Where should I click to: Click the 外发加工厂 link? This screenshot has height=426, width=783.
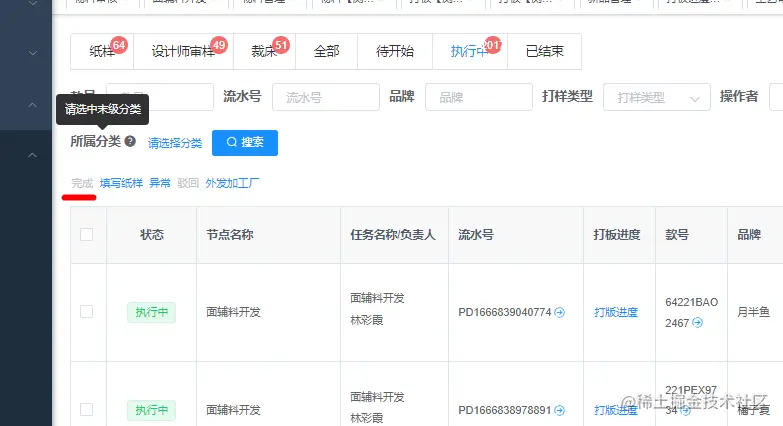[232, 183]
